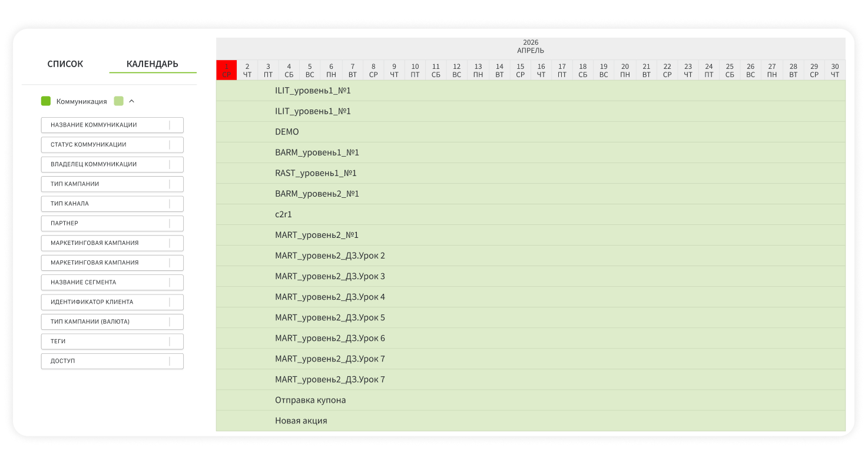Open the НАЗВАНИЕ КОММУНИКАЦИИ filter dropdown
This screenshot has height=464, width=868.
coord(112,125)
